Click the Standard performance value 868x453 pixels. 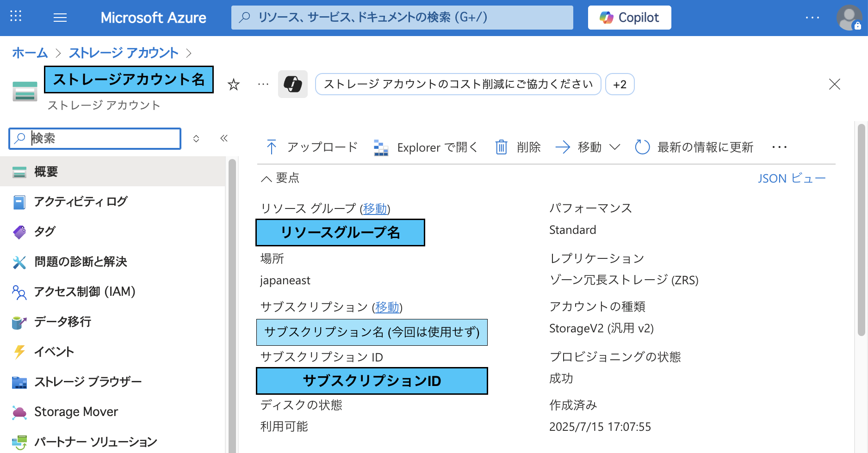coord(572,230)
